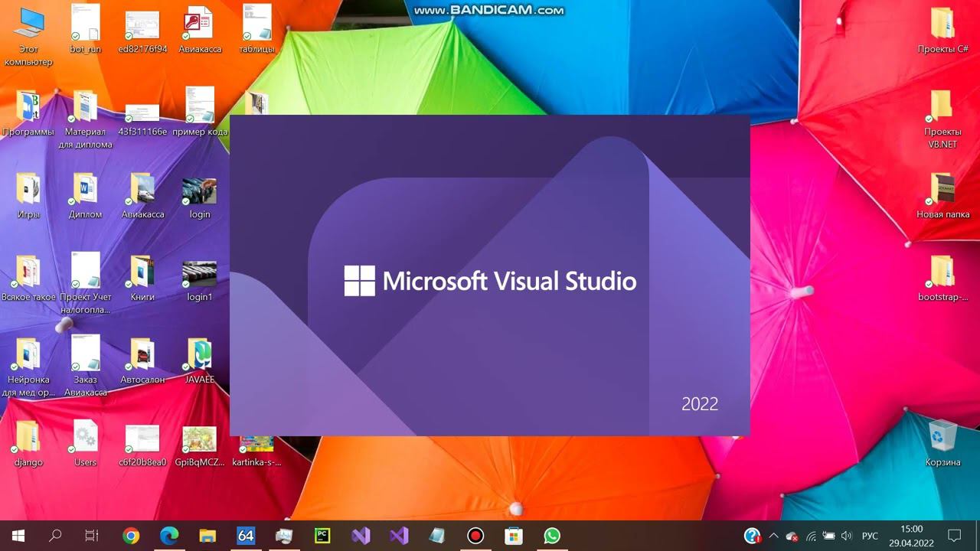Open the volume speaker tray icon
The width and height of the screenshot is (980, 551).
[847, 536]
